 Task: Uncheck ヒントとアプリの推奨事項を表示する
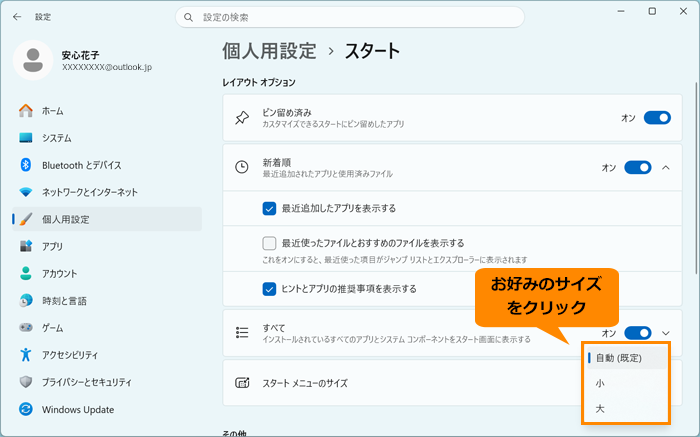coord(269,289)
